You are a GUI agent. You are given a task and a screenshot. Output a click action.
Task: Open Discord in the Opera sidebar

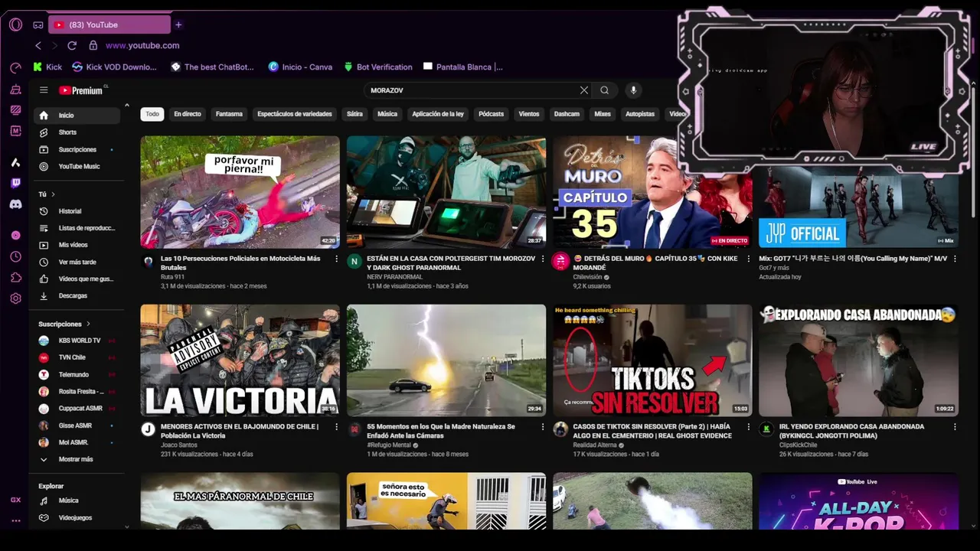[15, 204]
